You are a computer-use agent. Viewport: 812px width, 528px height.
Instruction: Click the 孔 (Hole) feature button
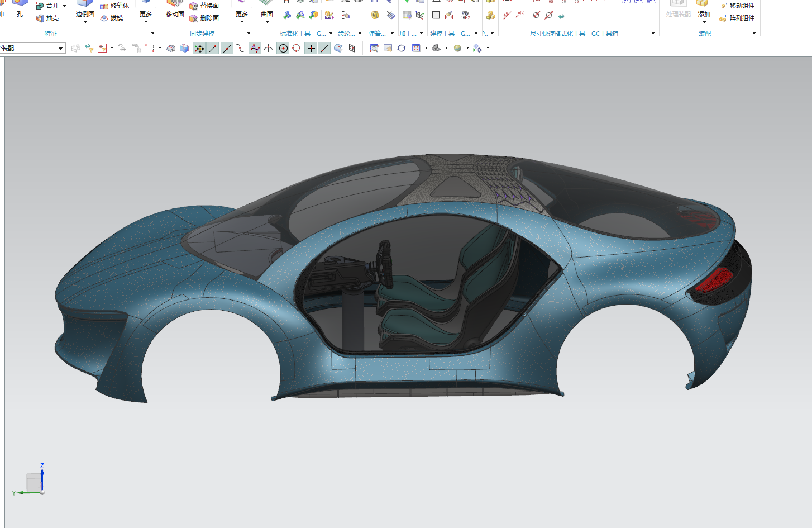tap(20, 9)
